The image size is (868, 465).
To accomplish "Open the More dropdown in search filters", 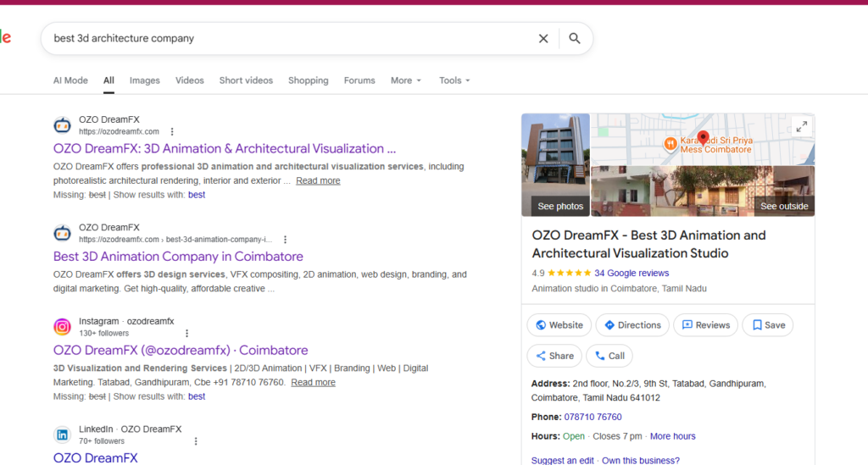I will 406,80.
